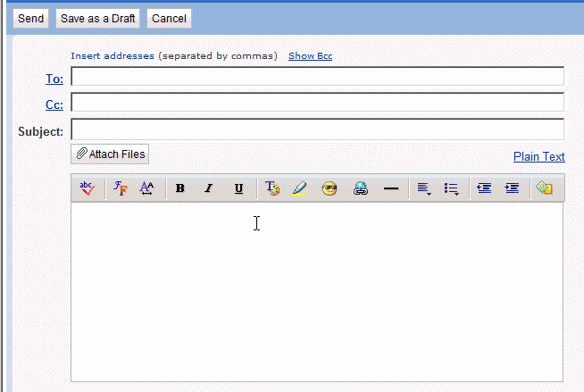Screen dimensions: 584x392
Task: Insert an emoticon smiley
Action: [x=330, y=188]
